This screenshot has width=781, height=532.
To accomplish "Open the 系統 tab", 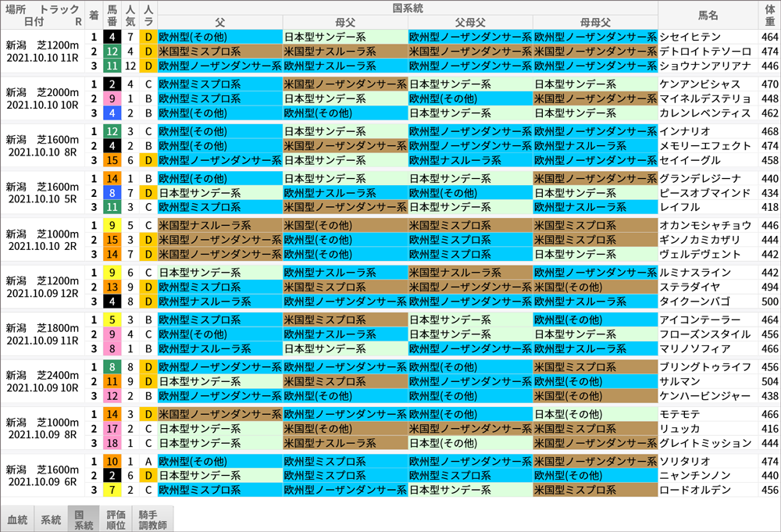I will [51, 520].
